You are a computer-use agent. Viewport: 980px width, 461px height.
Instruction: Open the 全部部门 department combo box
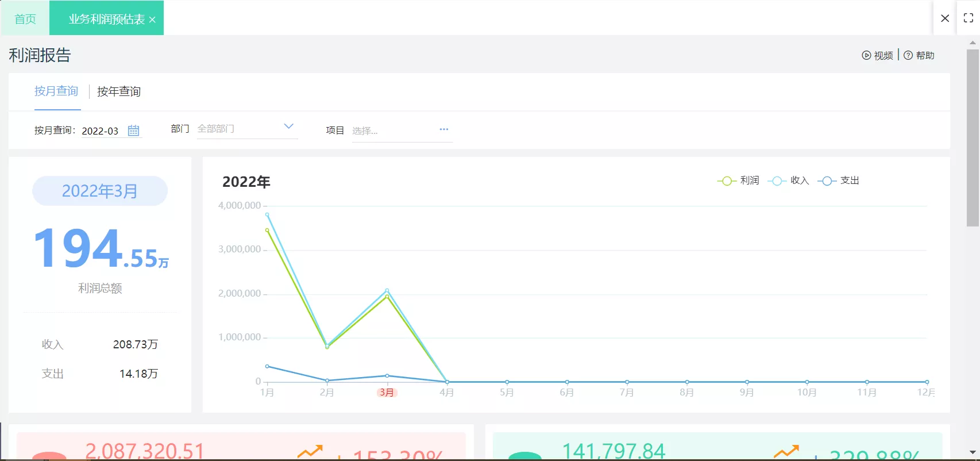[x=247, y=129]
